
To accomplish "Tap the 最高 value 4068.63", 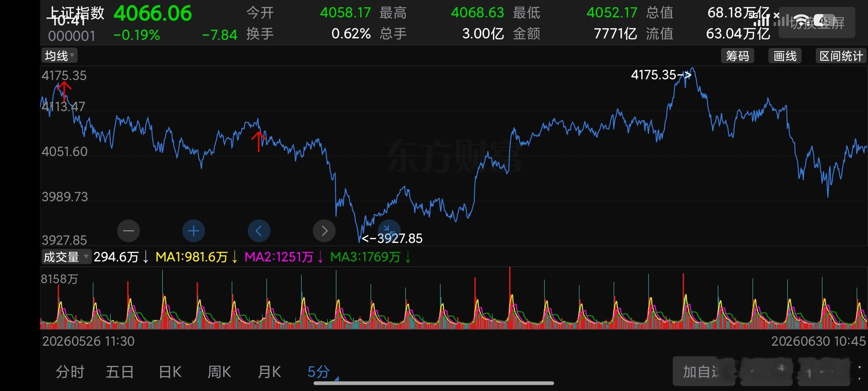I will pos(477,13).
